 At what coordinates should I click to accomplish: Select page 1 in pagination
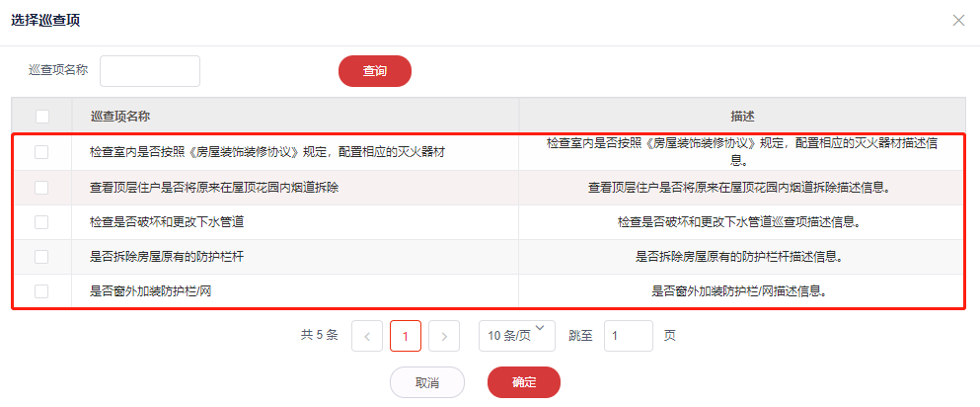click(406, 336)
